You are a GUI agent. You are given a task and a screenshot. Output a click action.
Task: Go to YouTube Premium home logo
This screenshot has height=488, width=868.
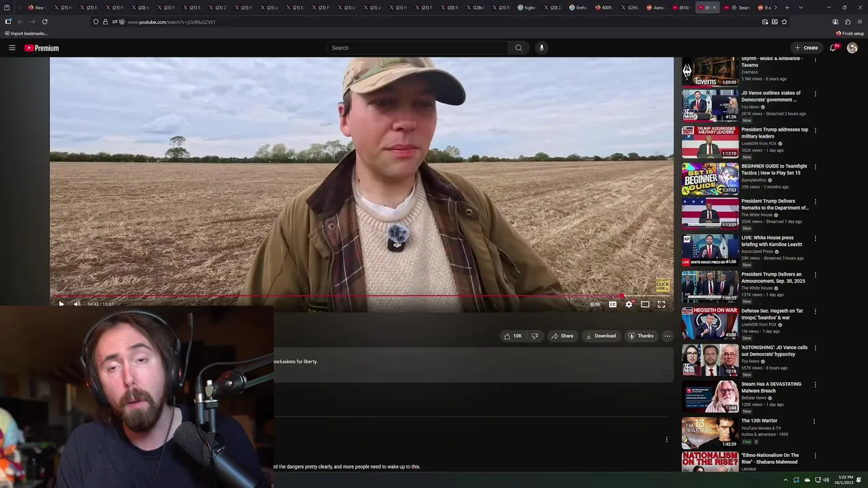tap(41, 48)
